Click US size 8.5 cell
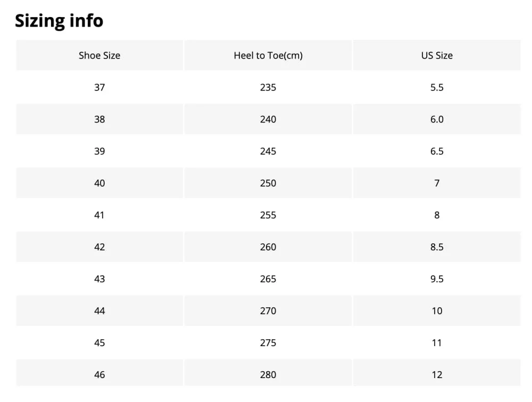This screenshot has height=402, width=532. pos(437,247)
